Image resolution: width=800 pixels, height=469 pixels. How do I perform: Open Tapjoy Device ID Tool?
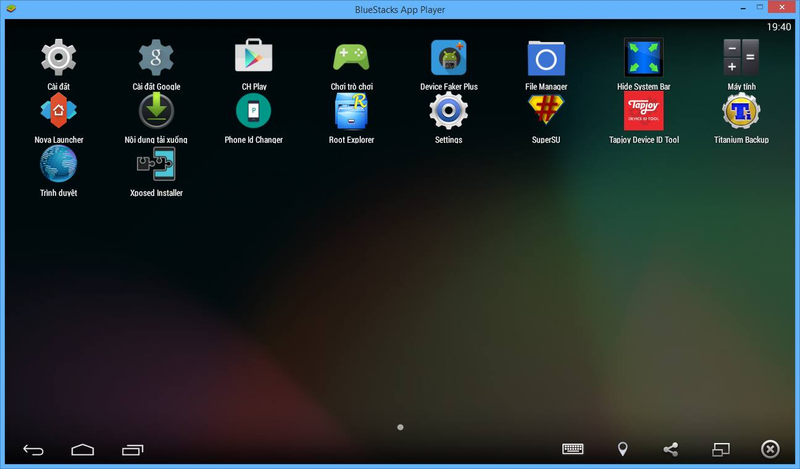[x=643, y=111]
